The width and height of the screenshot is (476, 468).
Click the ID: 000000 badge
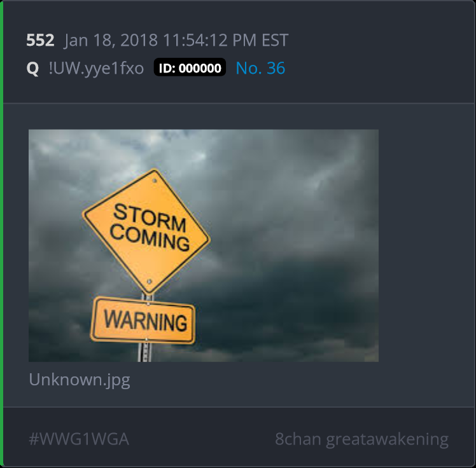(190, 67)
